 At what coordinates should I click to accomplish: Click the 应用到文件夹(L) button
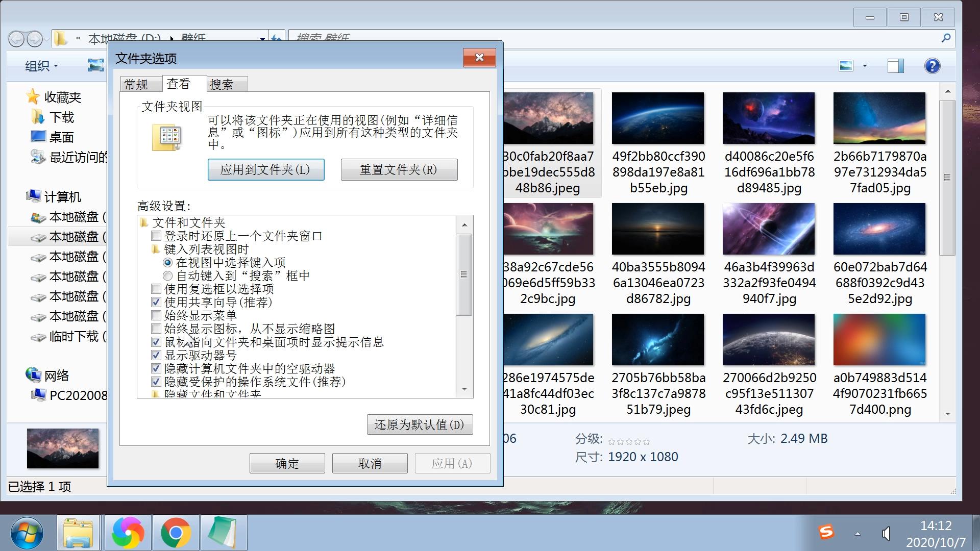pos(266,169)
